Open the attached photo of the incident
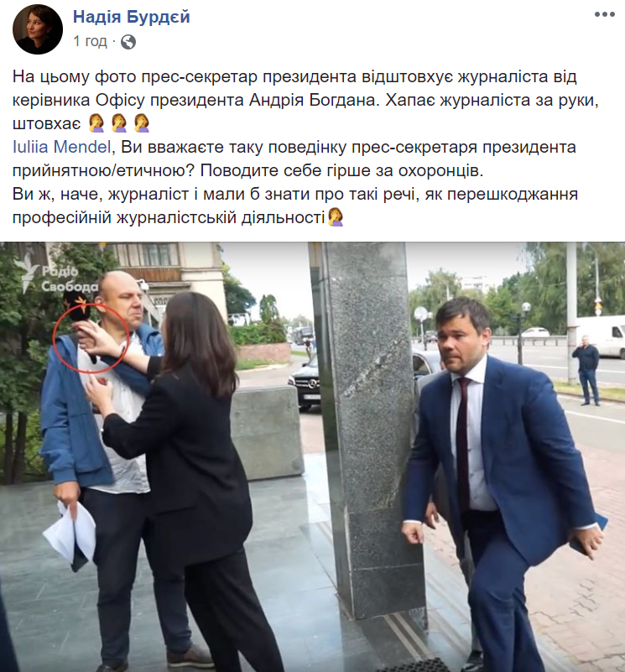625x672 pixels. [x=312, y=457]
